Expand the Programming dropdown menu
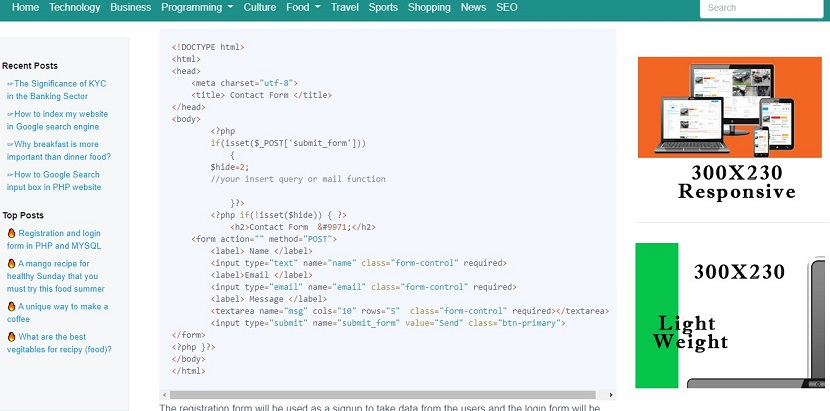This screenshot has width=830, height=411. tap(197, 7)
